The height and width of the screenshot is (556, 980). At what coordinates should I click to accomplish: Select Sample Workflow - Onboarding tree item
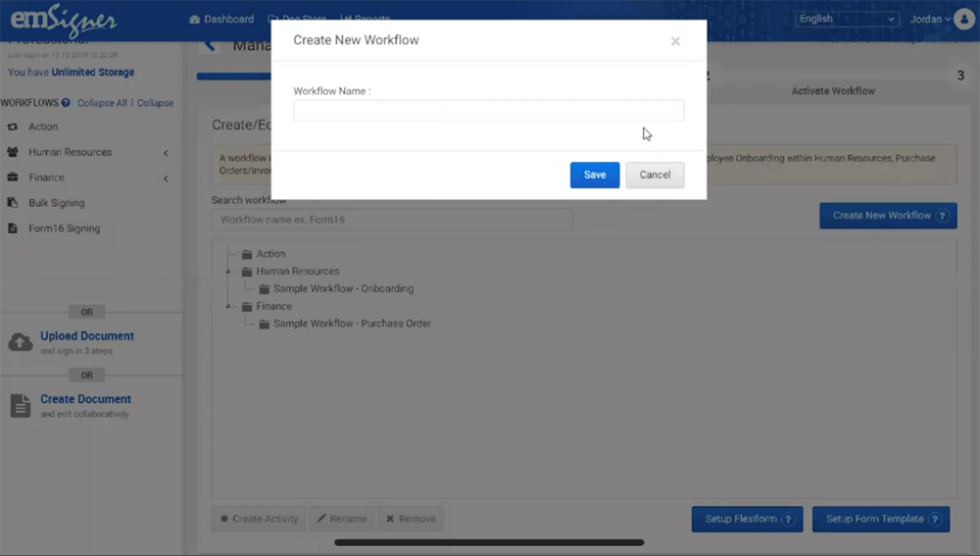(x=343, y=289)
